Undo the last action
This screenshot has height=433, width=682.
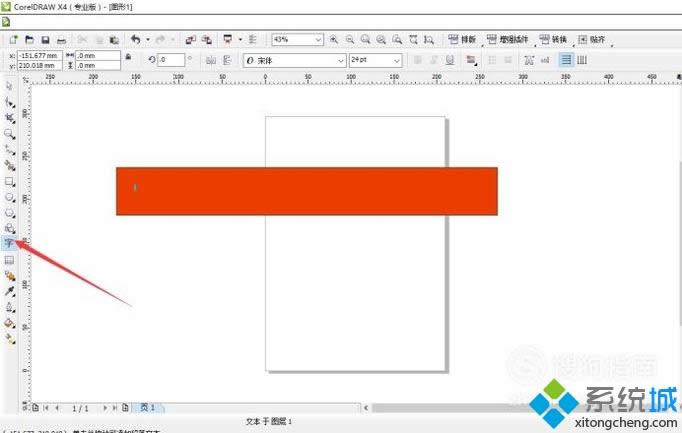[136, 40]
